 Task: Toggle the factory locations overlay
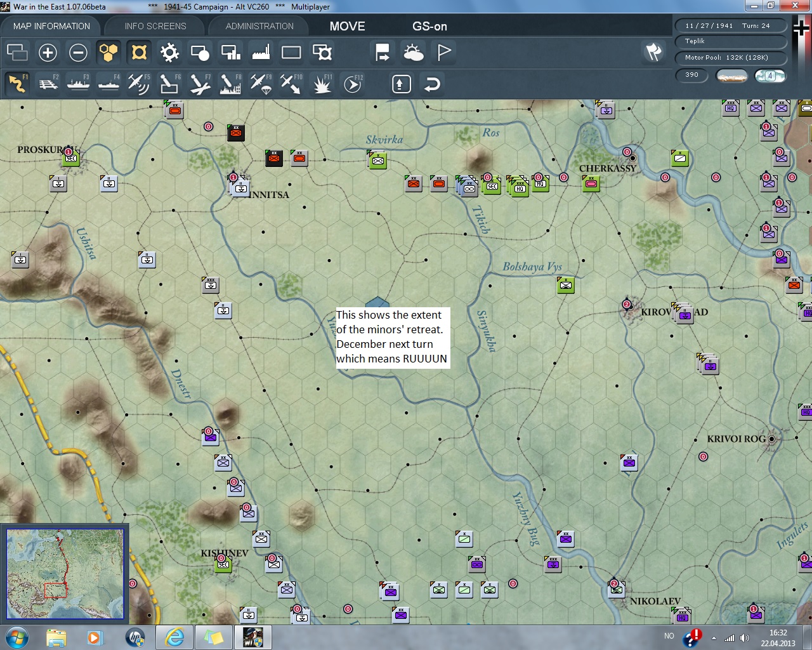pyautogui.click(x=261, y=53)
